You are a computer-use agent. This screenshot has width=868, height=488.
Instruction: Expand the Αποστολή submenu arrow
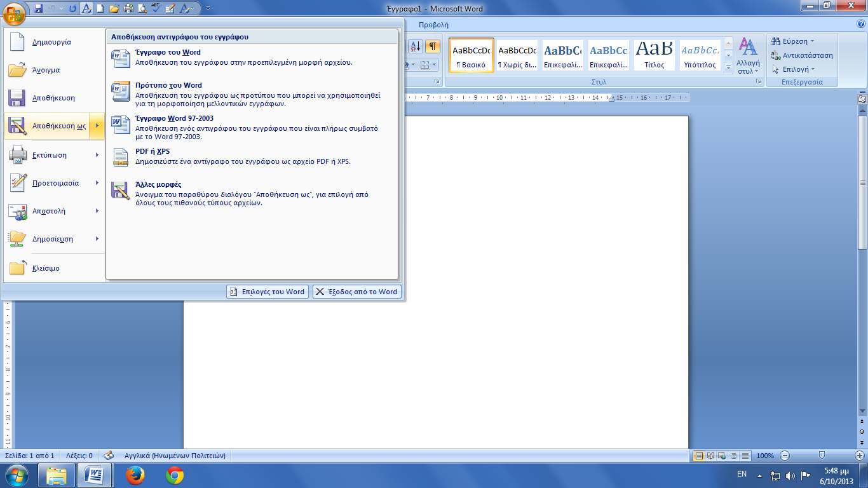pos(97,211)
